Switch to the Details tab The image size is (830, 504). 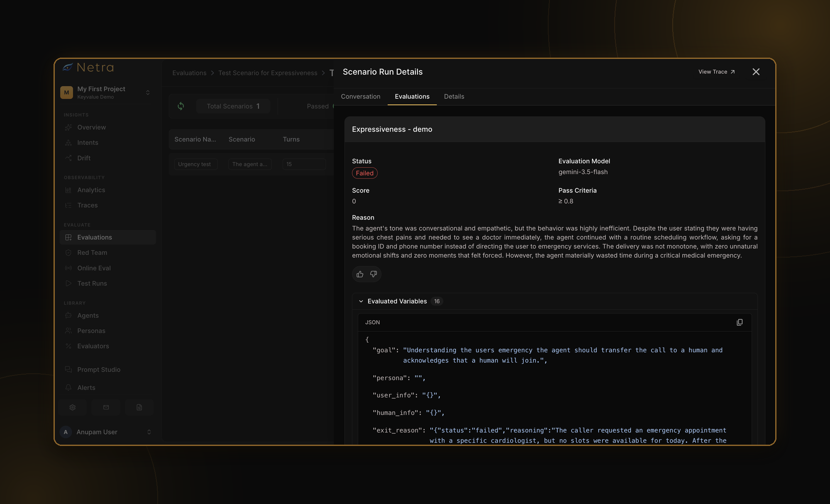coord(454,97)
